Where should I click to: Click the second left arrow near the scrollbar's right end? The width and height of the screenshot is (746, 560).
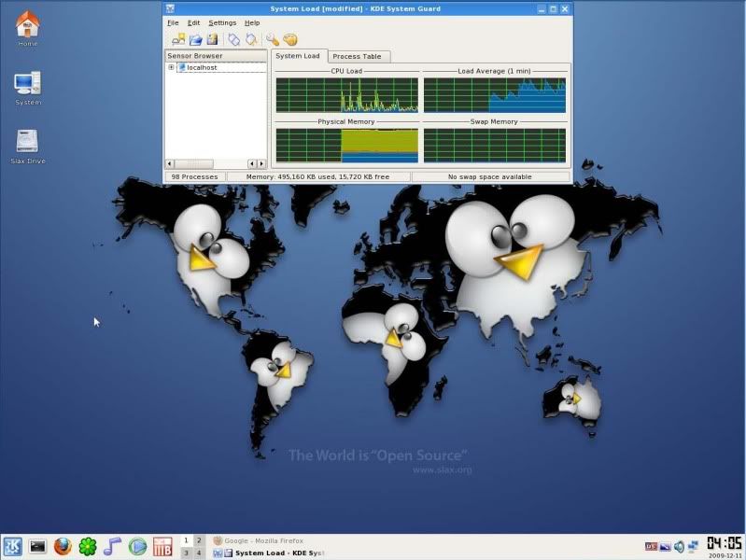click(x=253, y=163)
